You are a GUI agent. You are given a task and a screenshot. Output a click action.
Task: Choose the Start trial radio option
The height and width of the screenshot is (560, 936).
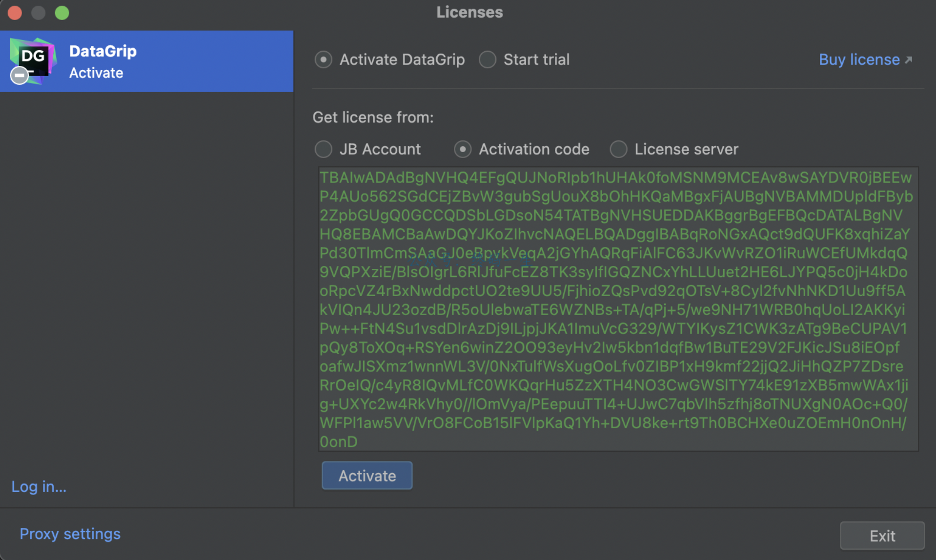[488, 60]
